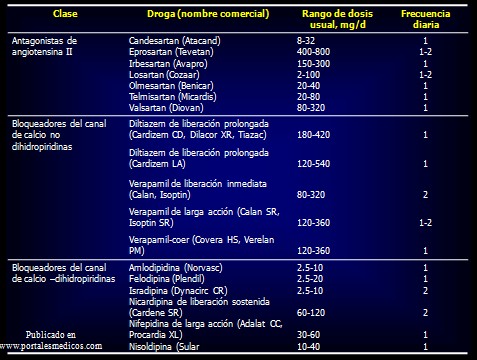Click the Isradipina (Dynacirc CR) entry
Screen dimensions: 477x360
(178, 291)
